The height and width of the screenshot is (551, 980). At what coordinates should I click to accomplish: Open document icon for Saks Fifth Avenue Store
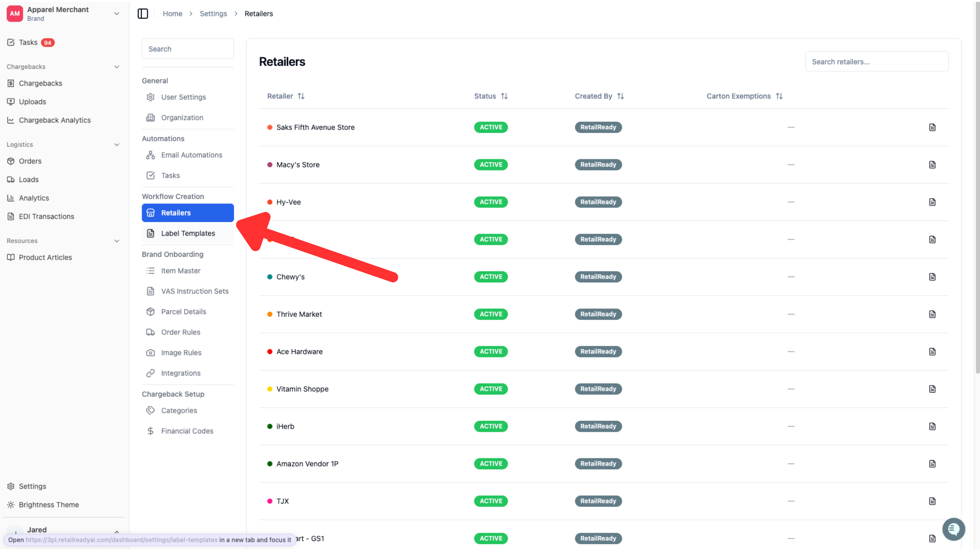pyautogui.click(x=932, y=127)
